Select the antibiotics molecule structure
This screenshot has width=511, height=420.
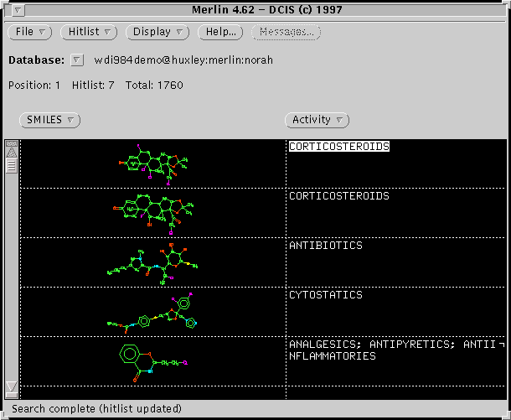point(152,261)
